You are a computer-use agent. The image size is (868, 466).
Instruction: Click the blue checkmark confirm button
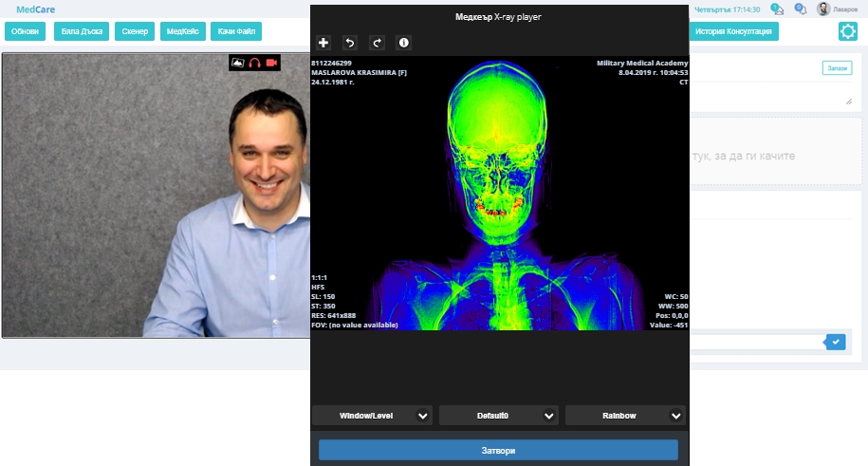click(835, 342)
